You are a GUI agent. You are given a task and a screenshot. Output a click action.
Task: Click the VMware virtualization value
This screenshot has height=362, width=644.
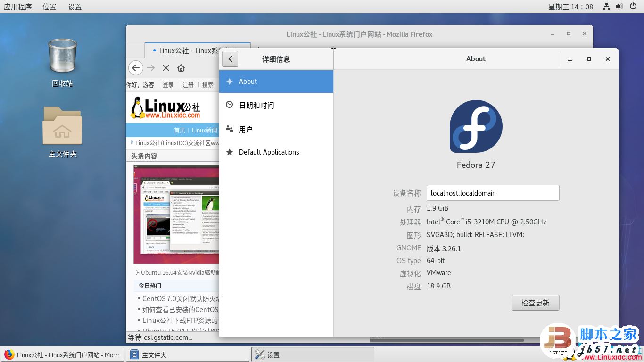(x=438, y=273)
